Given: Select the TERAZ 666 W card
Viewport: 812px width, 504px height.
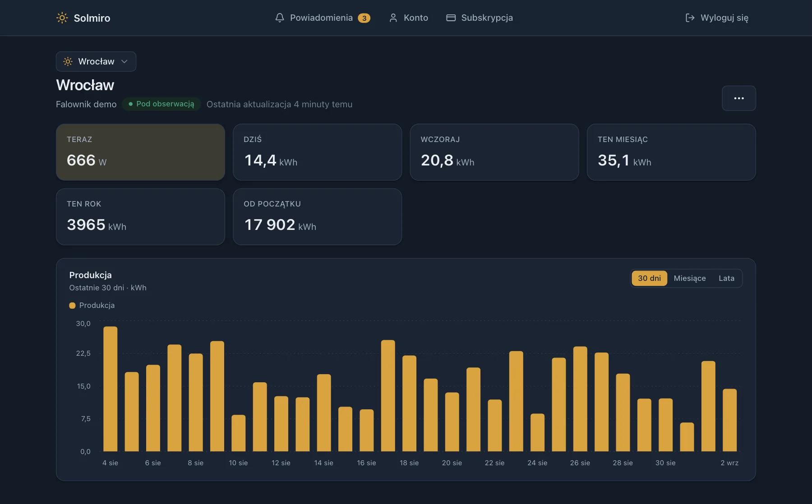Looking at the screenshot, I should pyautogui.click(x=140, y=152).
